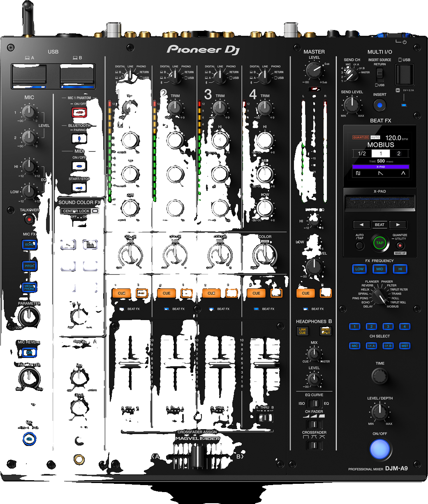
Task: Click the SEND CH selector knob
Action: [x=350, y=74]
